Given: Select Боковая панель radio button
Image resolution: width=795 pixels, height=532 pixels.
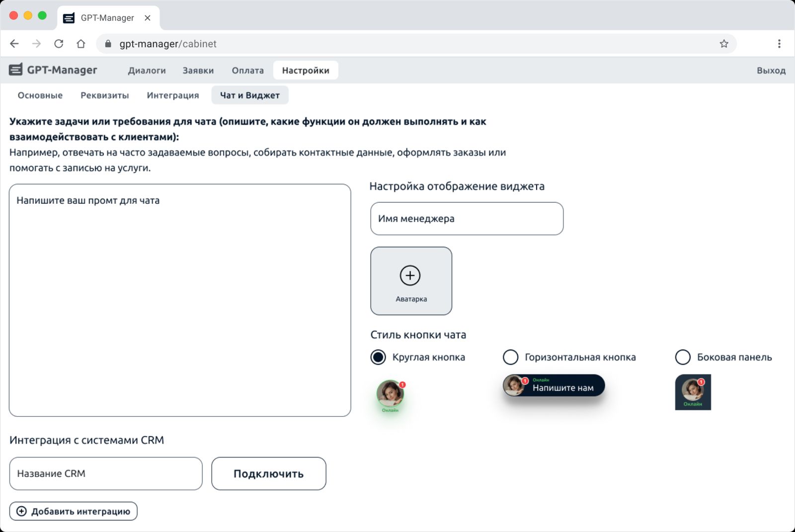Looking at the screenshot, I should (x=683, y=357).
